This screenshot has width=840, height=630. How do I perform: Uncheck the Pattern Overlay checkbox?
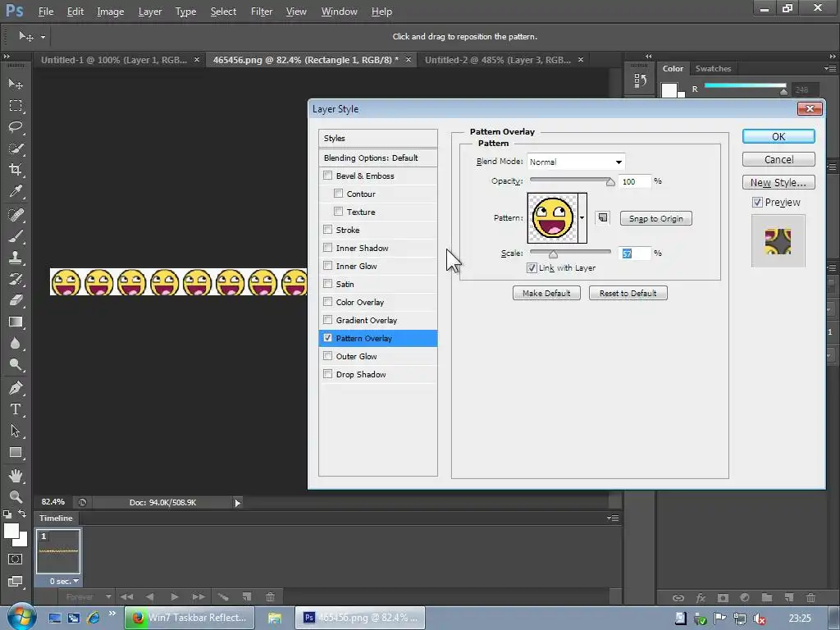pyautogui.click(x=328, y=338)
